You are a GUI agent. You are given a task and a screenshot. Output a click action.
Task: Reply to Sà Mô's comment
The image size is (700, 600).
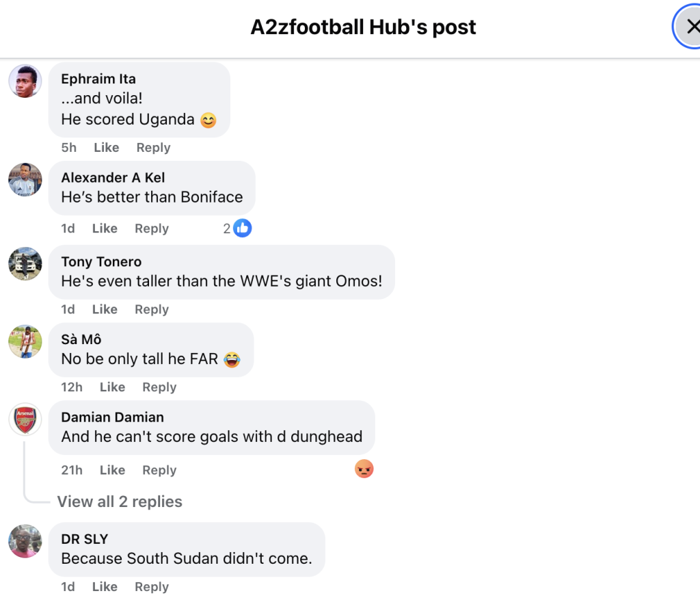159,387
